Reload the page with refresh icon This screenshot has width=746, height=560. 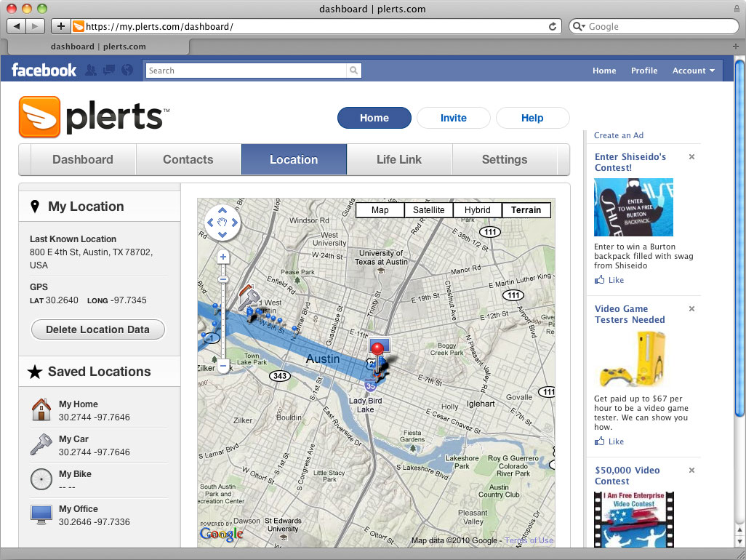point(553,26)
